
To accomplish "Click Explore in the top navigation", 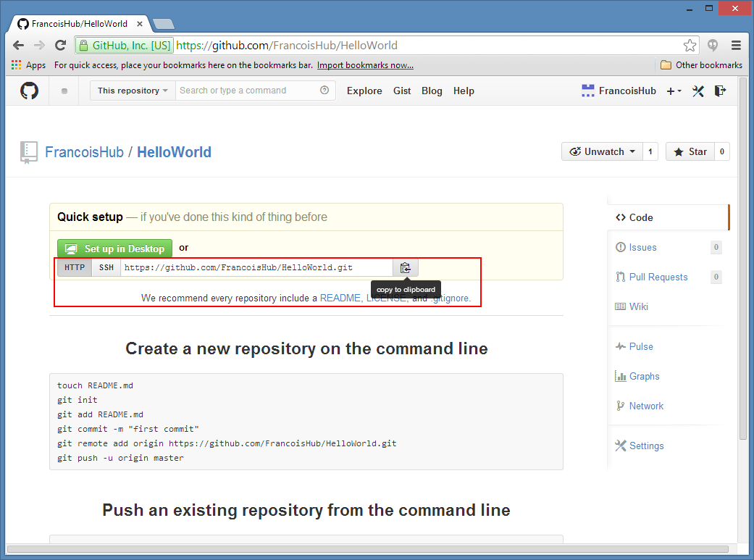I will (x=364, y=91).
